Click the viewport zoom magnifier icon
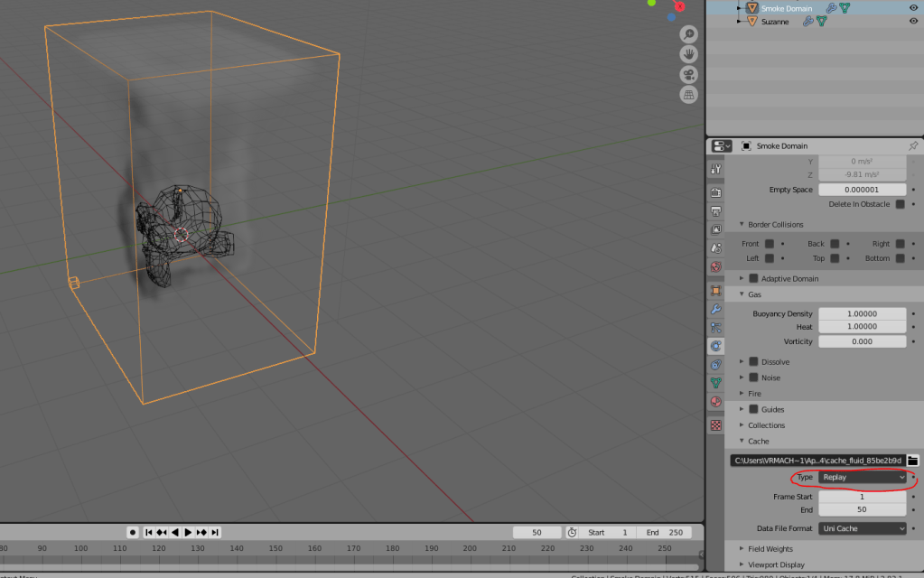Viewport: 924px width, 578px height. click(689, 34)
